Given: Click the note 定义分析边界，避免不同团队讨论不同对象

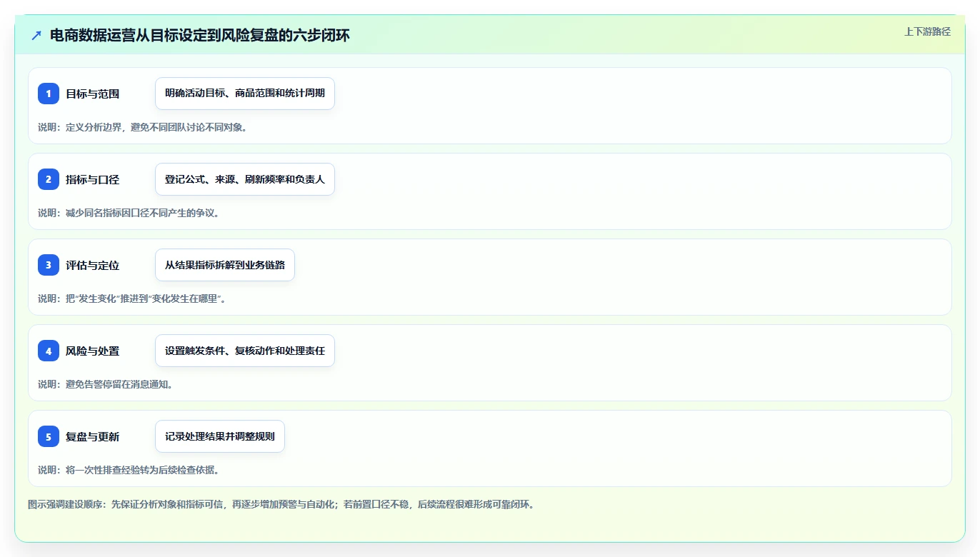Looking at the screenshot, I should [143, 127].
